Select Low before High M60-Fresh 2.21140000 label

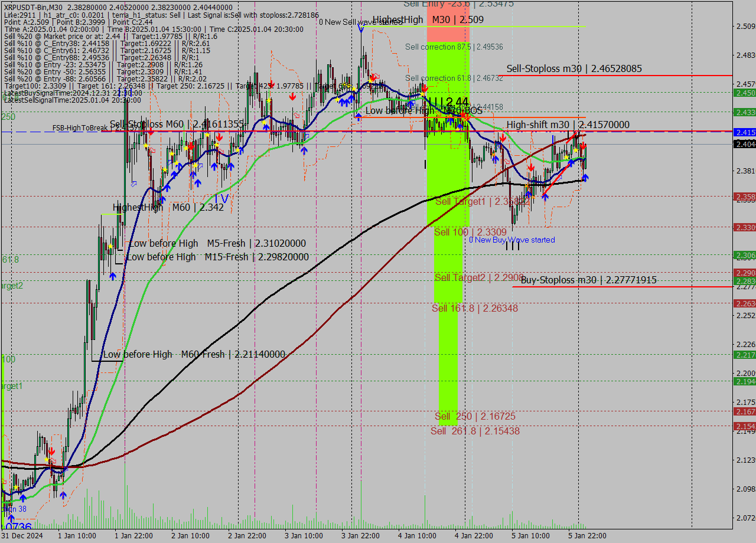coord(194,355)
